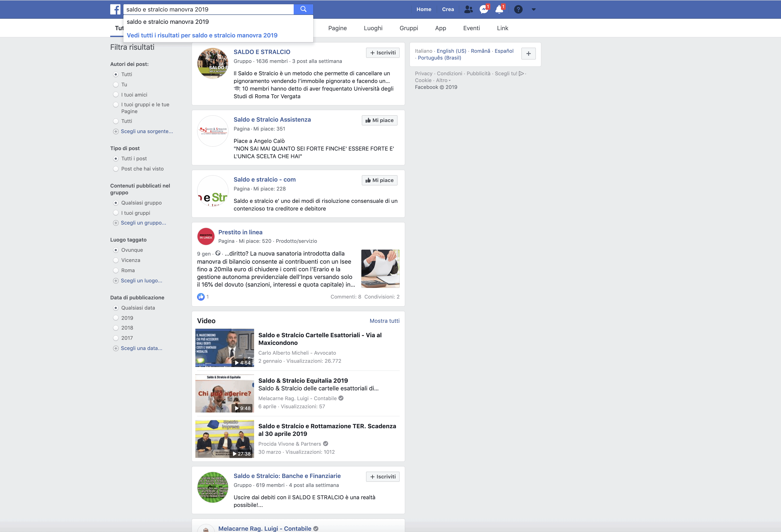Expand the account dropdown arrow
Viewport: 781px width, 532px height.
(x=534, y=9)
